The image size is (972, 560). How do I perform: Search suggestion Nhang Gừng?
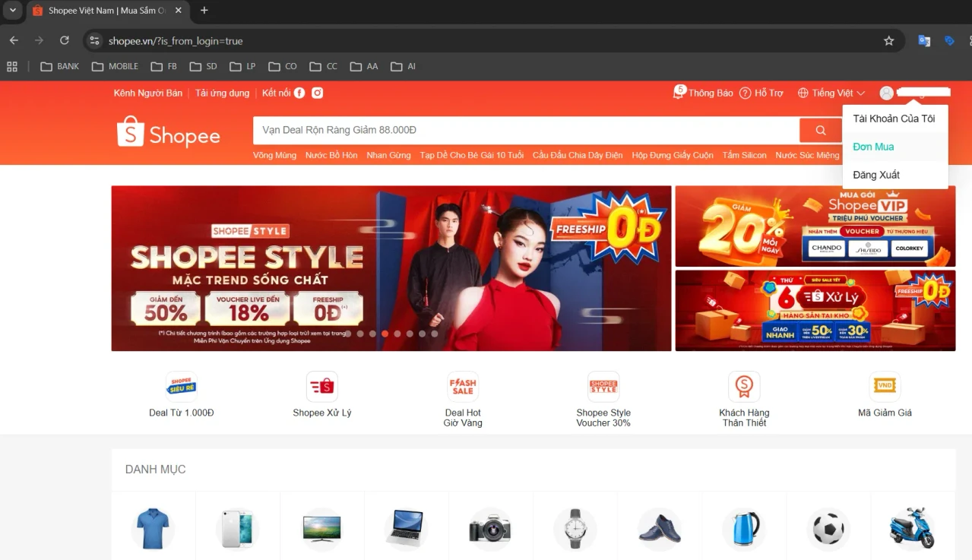click(388, 155)
